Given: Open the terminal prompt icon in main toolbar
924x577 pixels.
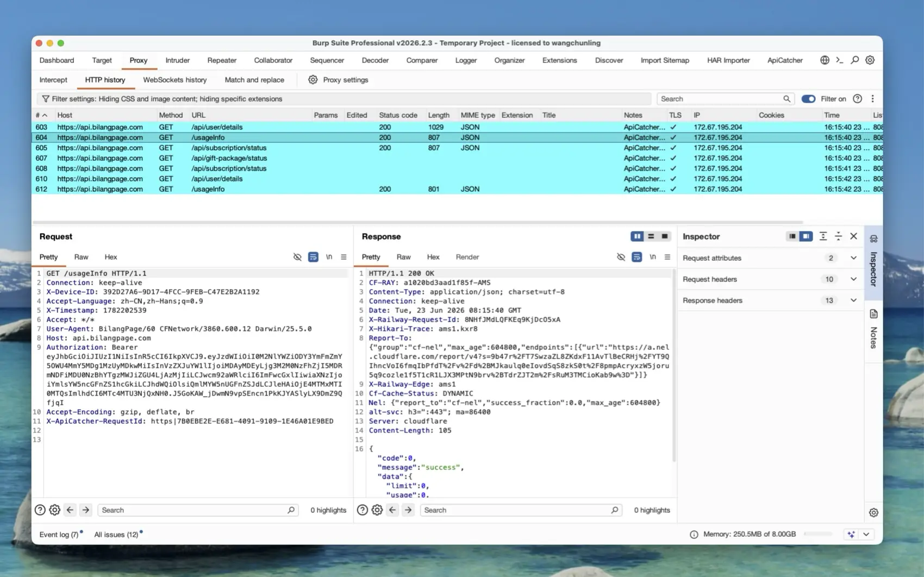Looking at the screenshot, I should 840,60.
